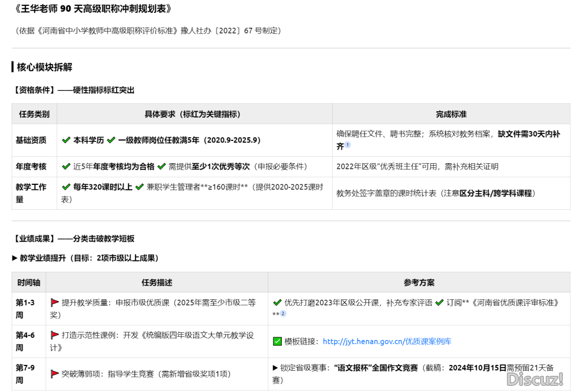The height and width of the screenshot is (392, 572).
Task: Click the 时间轴 column header
Action: coord(29,282)
